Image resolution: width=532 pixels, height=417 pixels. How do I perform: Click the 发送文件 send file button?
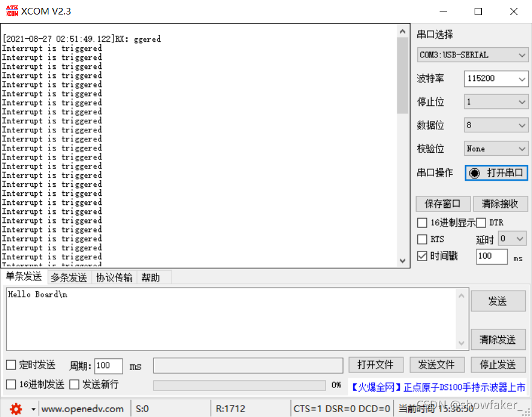click(437, 365)
